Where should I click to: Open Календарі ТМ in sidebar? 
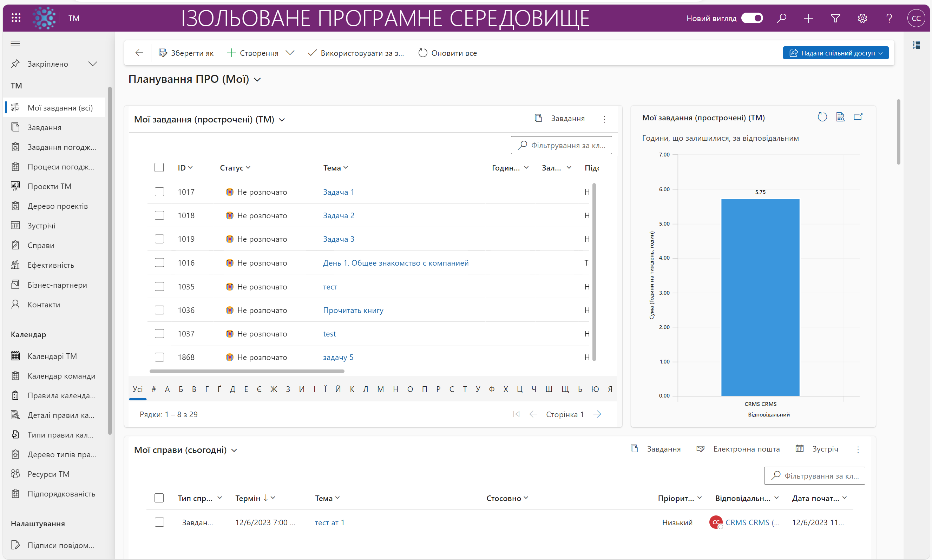52,356
